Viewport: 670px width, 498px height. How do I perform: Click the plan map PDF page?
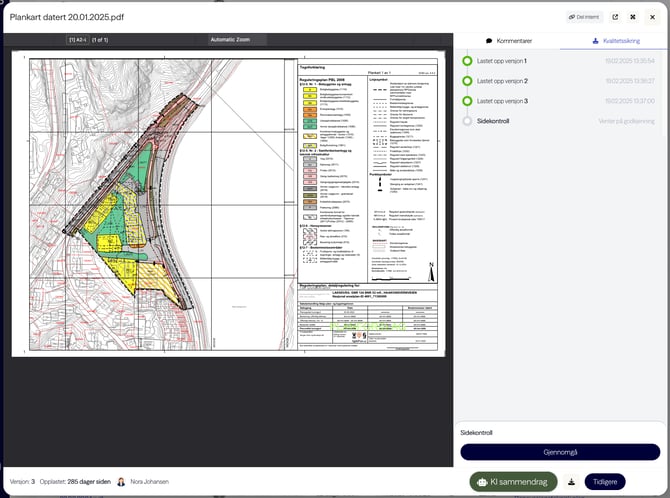(229, 203)
